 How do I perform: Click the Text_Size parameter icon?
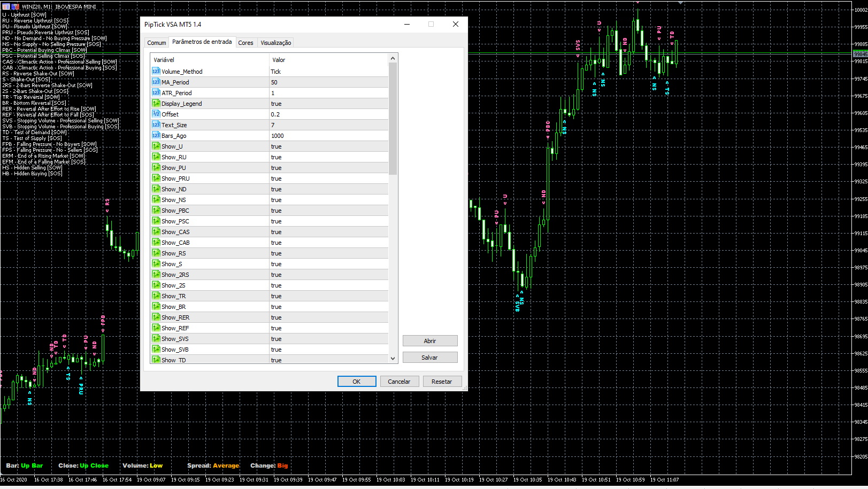coord(156,125)
